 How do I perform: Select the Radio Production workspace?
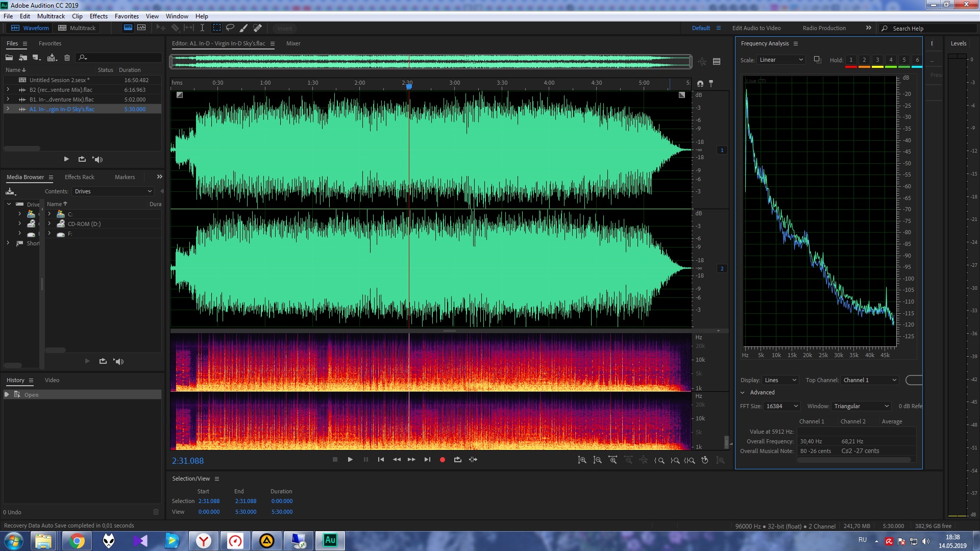click(824, 28)
